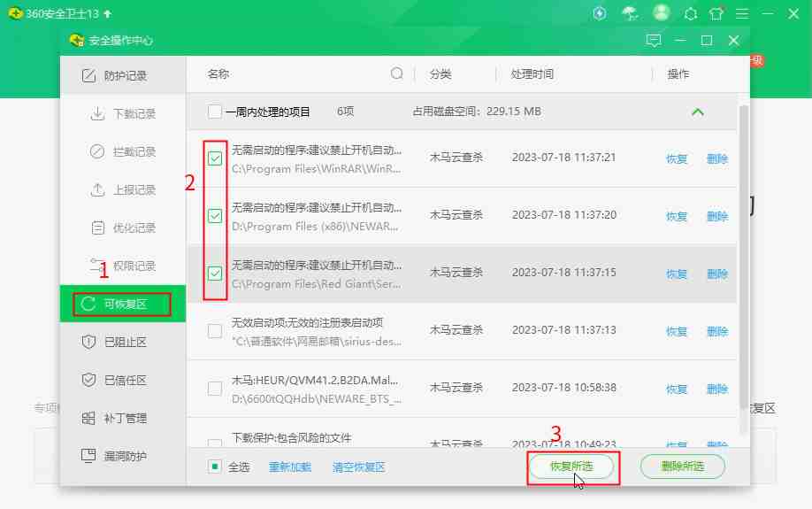The height and width of the screenshot is (509, 812).
Task: Click the 分类 column header
Action: tap(440, 74)
